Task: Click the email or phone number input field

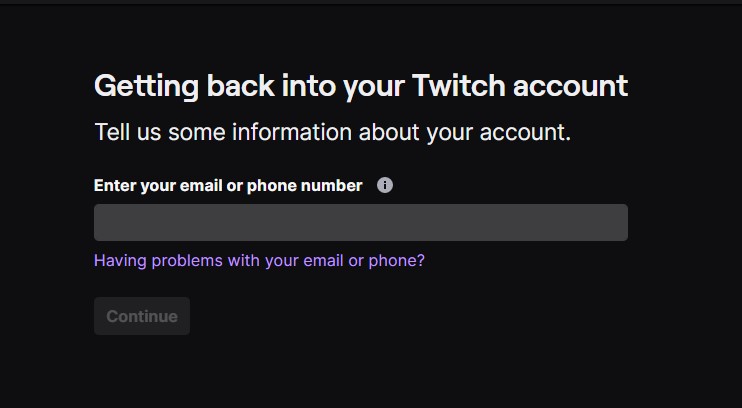Action: click(360, 222)
